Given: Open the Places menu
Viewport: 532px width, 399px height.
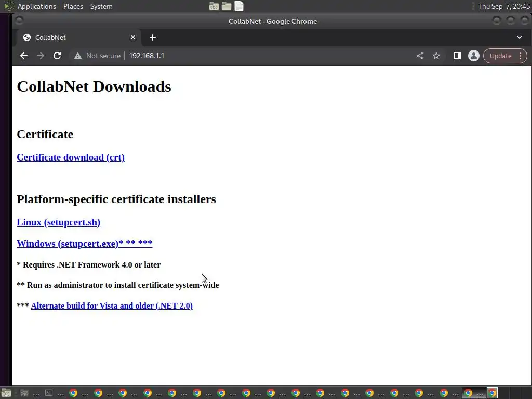Looking at the screenshot, I should pyautogui.click(x=73, y=6).
